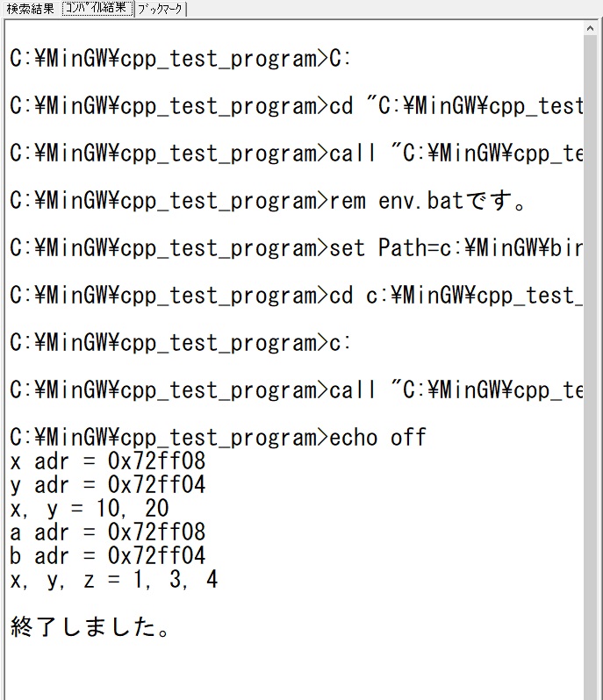Click the "x adr = 0x72ff08" line
This screenshot has height=700, width=603.
tap(108, 461)
